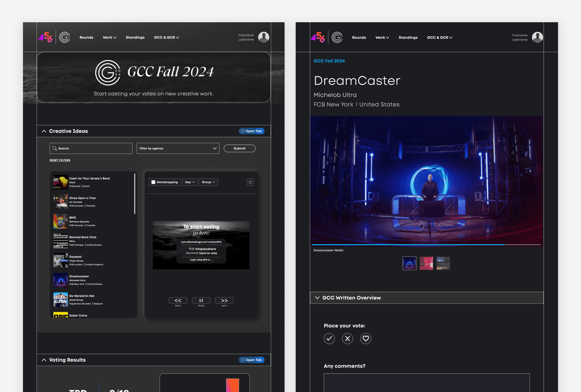Go to Next slide button
Screen dimensions: 581x392
[224, 300]
